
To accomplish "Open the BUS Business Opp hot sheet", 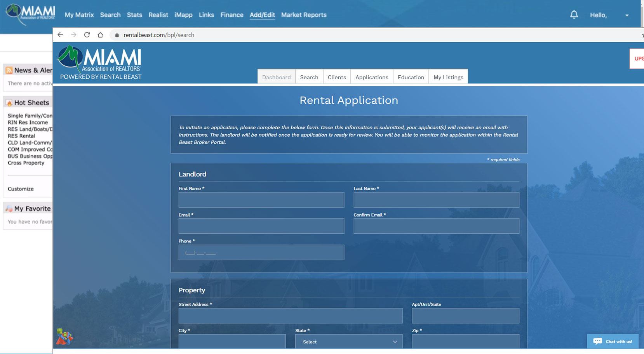I will click(30, 156).
